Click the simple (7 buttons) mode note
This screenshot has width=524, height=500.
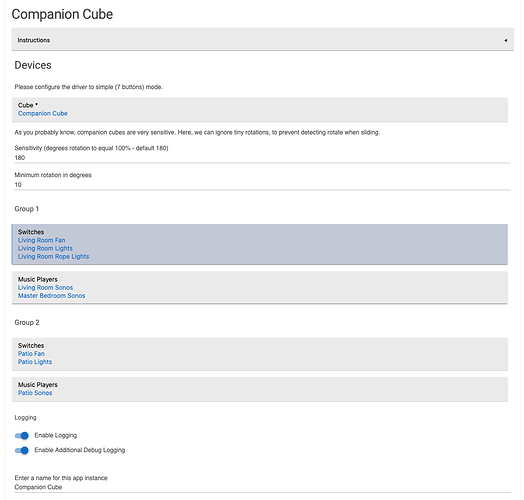(x=89, y=87)
